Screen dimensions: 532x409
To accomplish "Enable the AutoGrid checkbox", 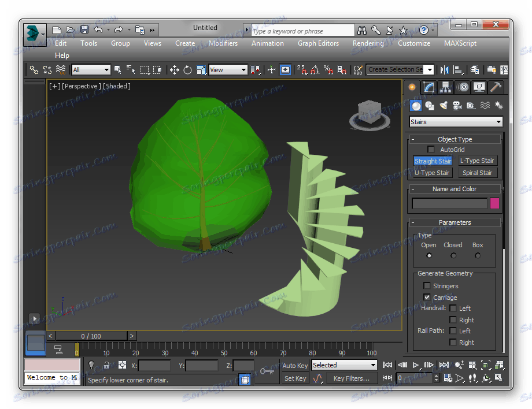I will point(431,150).
